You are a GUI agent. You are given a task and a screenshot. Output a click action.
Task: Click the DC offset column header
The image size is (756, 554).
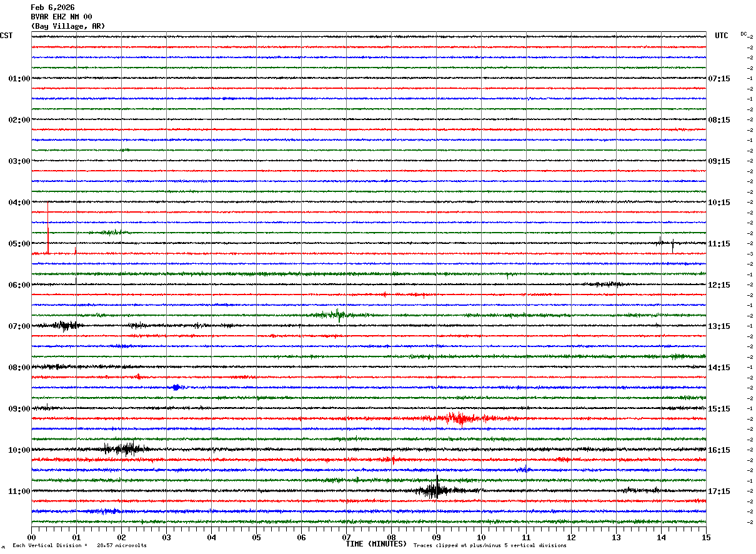click(x=744, y=34)
